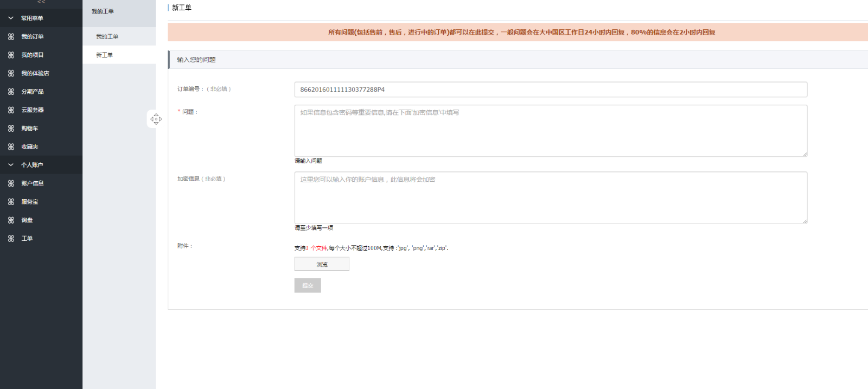
Task: Click the icon beside 账户信息
Action: [x=11, y=183]
